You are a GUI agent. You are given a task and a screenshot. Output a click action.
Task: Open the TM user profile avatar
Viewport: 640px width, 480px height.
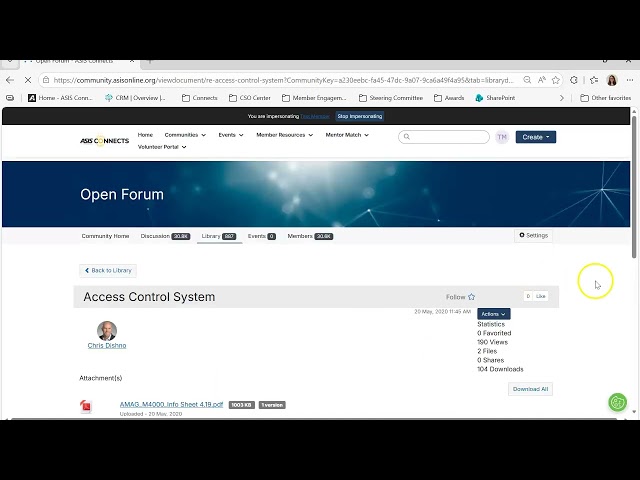click(502, 137)
